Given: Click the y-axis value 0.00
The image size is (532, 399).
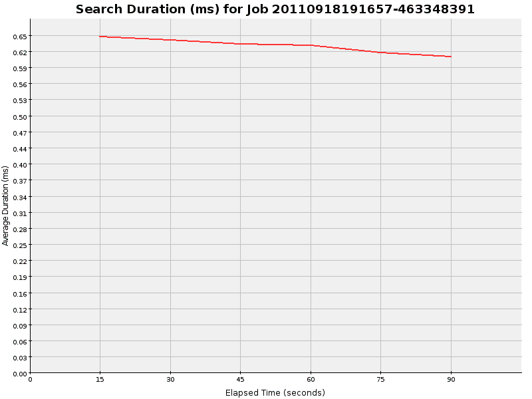Looking at the screenshot, I should [x=20, y=374].
